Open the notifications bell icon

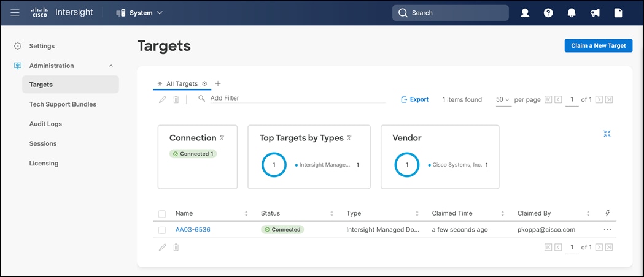point(572,13)
